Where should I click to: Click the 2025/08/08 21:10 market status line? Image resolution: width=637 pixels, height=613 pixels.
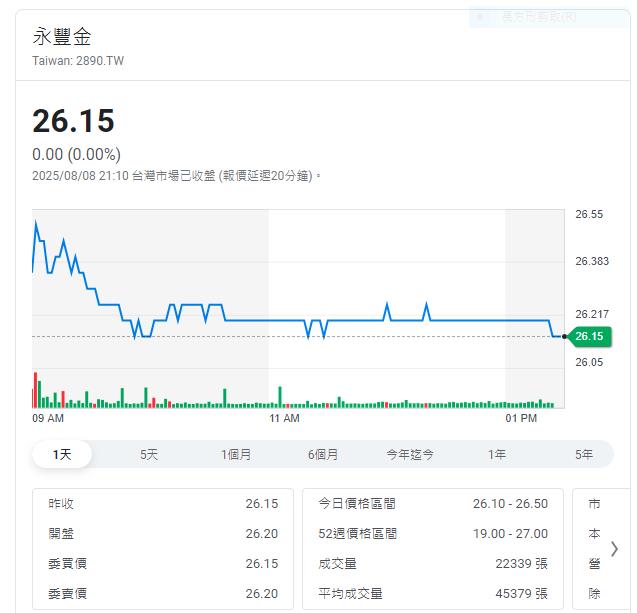point(176,176)
